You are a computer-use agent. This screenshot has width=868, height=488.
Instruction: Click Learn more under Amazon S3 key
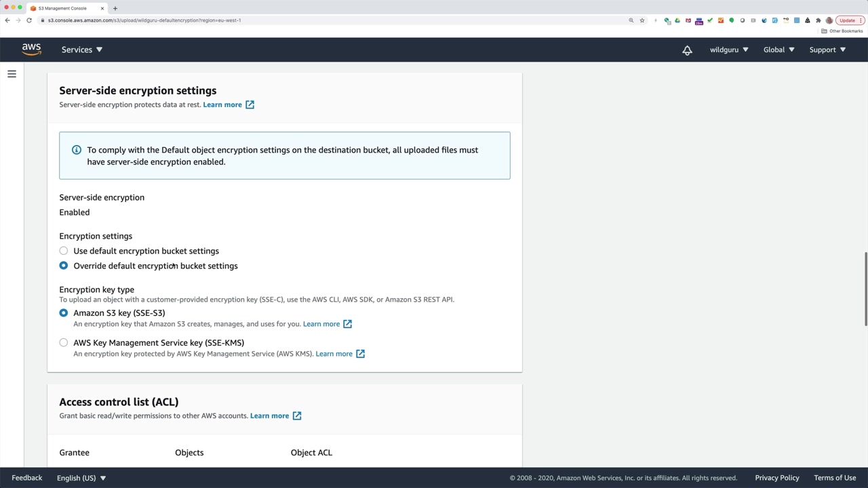click(321, 324)
